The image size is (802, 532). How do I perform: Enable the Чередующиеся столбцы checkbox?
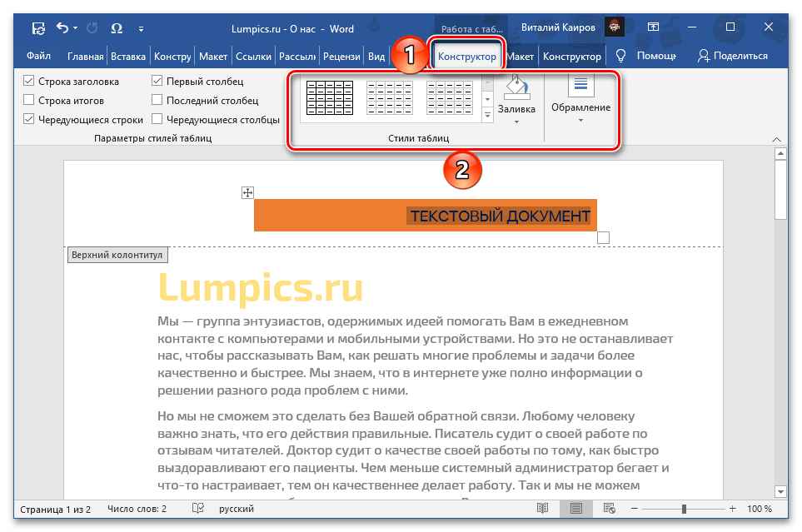pos(157,119)
